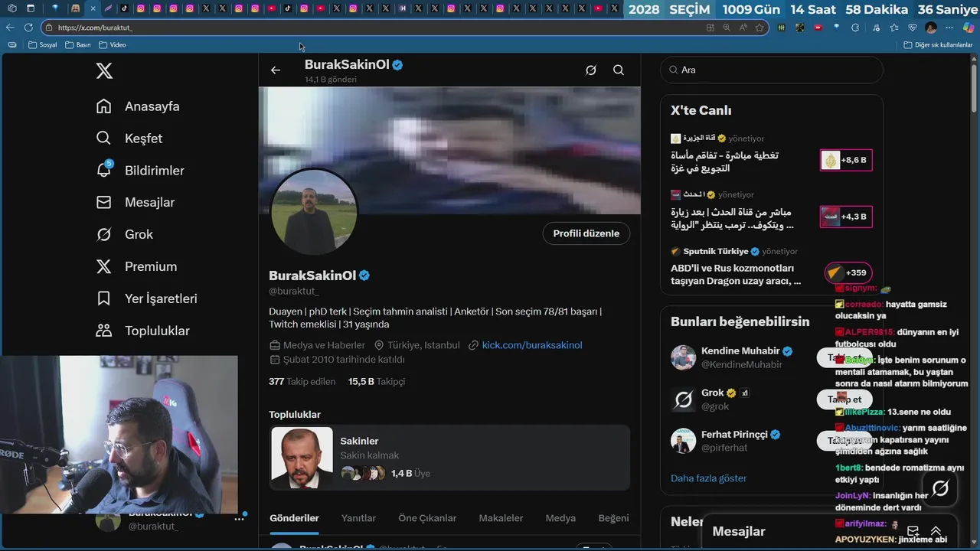View 377 Takip edilen list
The width and height of the screenshot is (980, 551).
(302, 381)
